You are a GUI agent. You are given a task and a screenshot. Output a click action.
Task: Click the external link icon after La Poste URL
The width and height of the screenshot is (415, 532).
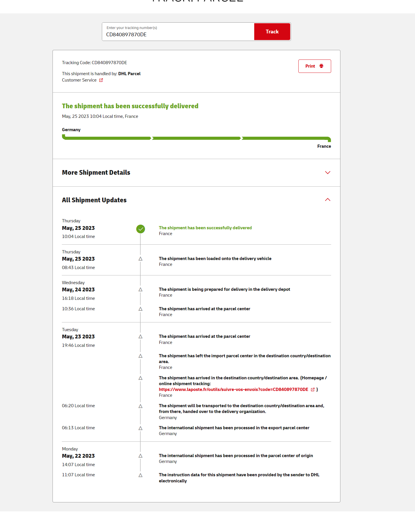pos(313,389)
